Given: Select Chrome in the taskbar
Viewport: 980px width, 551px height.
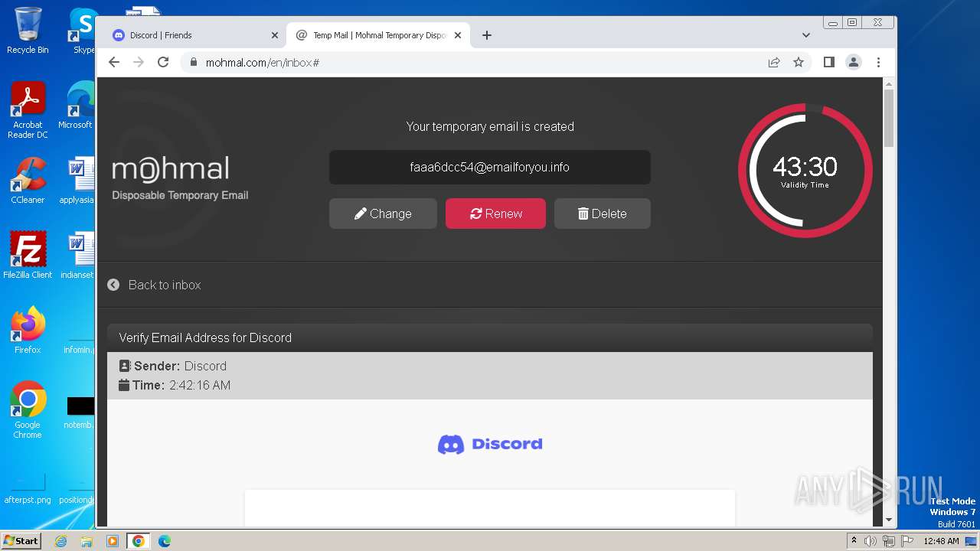Looking at the screenshot, I should pyautogui.click(x=139, y=541).
